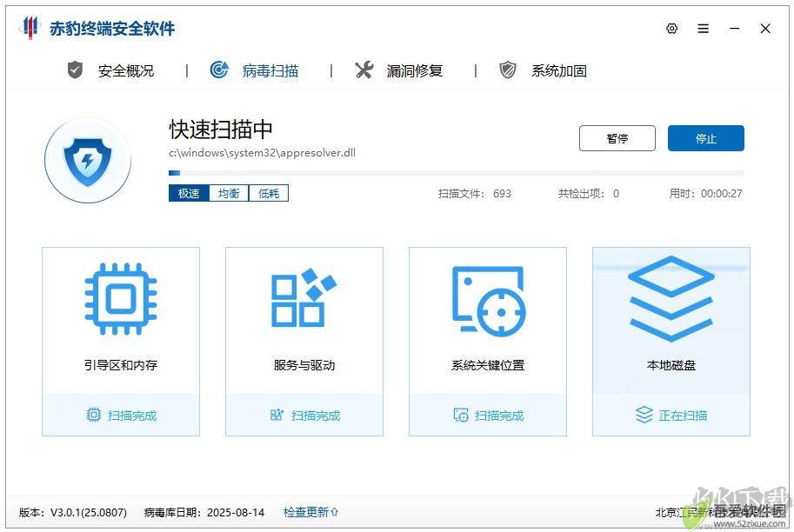Image resolution: width=794 pixels, height=532 pixels.
Task: Click the scanned file path appresolver.dll
Action: [x=263, y=153]
